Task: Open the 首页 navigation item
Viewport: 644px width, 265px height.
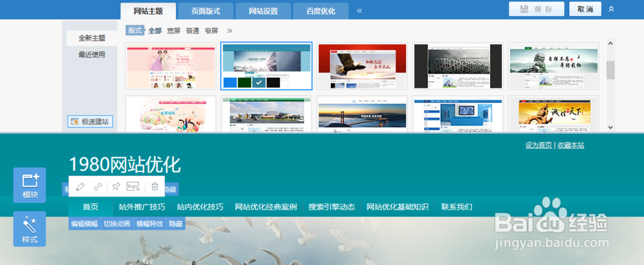Action: [90, 206]
